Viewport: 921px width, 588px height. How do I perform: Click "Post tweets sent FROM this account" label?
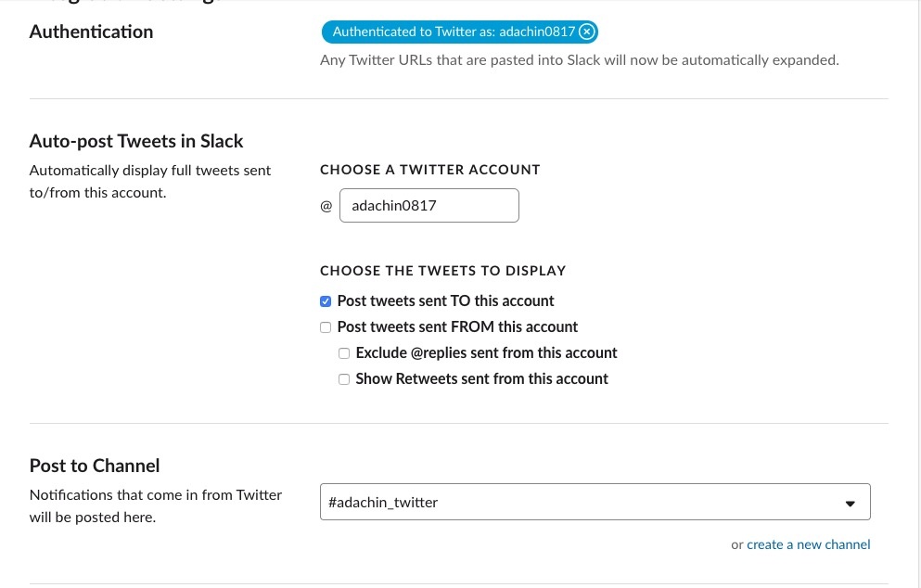pos(457,327)
